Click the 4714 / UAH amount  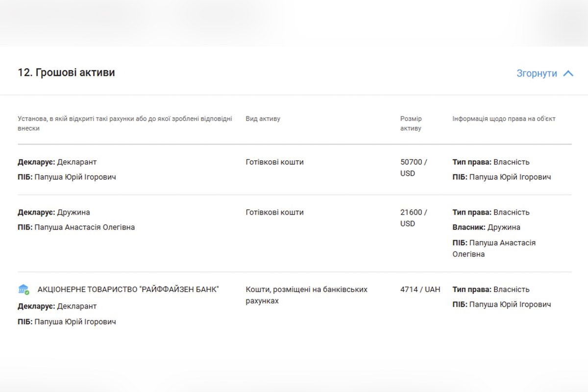tap(420, 290)
